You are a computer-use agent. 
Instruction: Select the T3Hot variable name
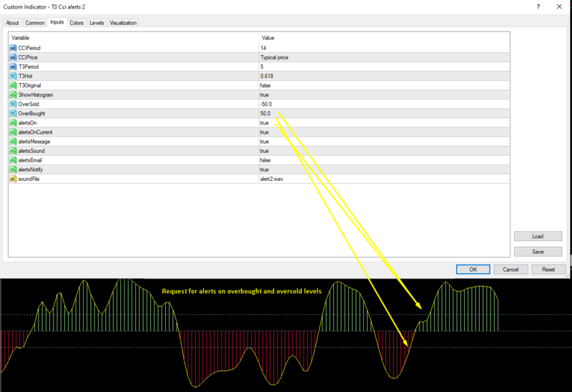[x=26, y=76]
